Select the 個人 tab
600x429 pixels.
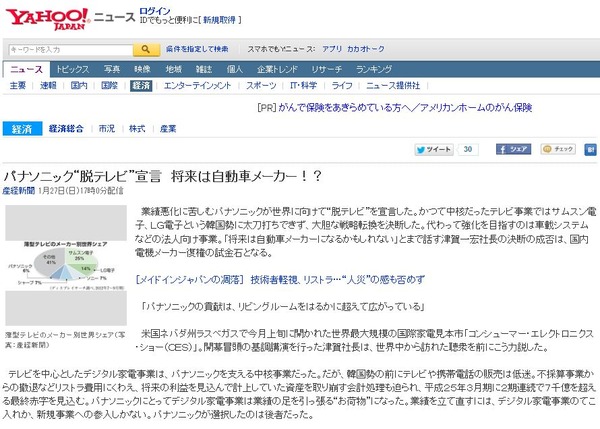tap(235, 69)
